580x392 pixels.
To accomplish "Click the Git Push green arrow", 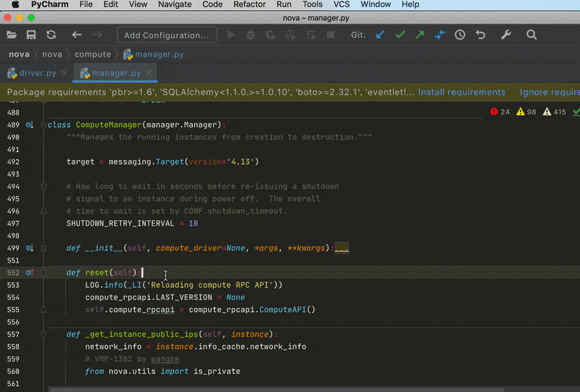I will 420,35.
